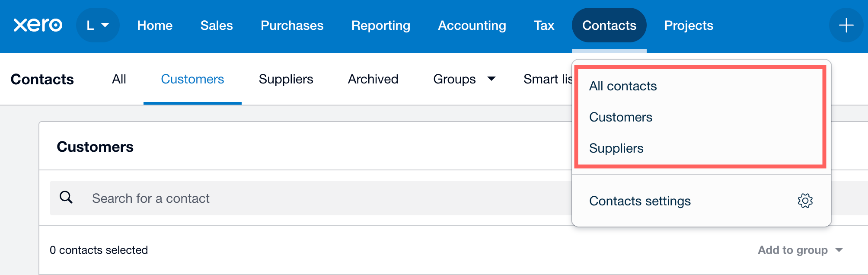The image size is (868, 275).
Task: Expand the Groups dropdown tab
Action: [x=464, y=79]
